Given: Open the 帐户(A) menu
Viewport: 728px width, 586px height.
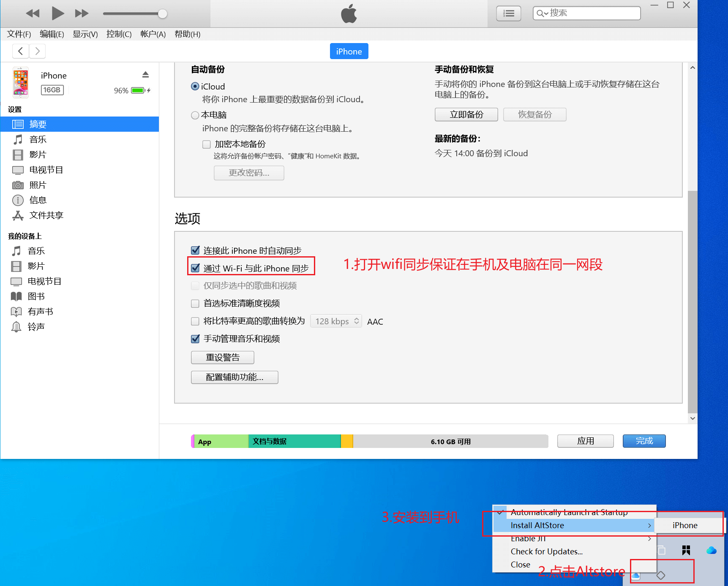Looking at the screenshot, I should (x=153, y=34).
